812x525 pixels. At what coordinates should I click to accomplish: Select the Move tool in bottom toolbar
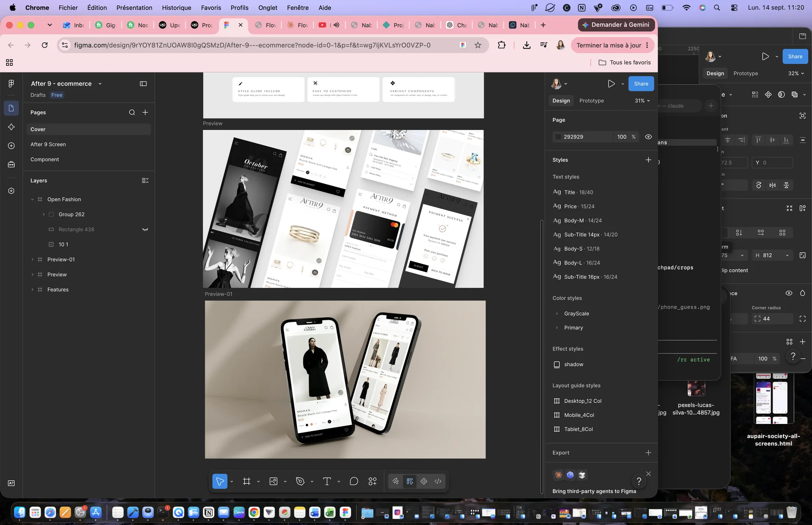(x=220, y=482)
